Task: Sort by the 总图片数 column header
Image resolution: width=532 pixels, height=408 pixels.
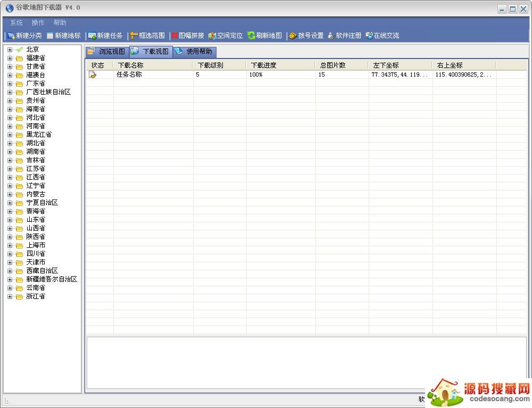Action: [x=342, y=65]
